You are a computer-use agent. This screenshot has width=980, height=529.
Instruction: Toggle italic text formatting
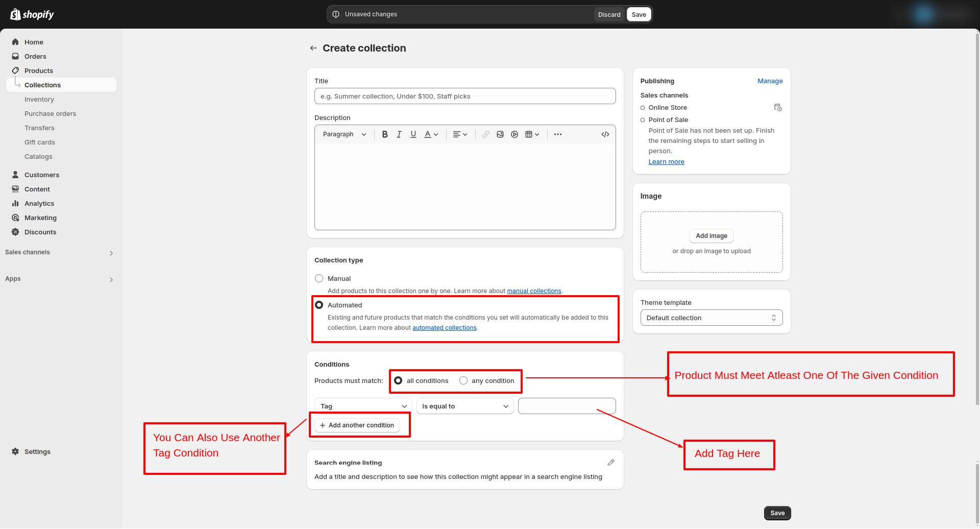coord(399,134)
